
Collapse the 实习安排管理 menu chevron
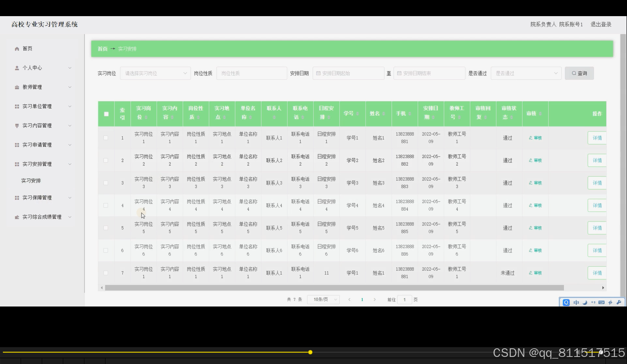click(x=70, y=164)
